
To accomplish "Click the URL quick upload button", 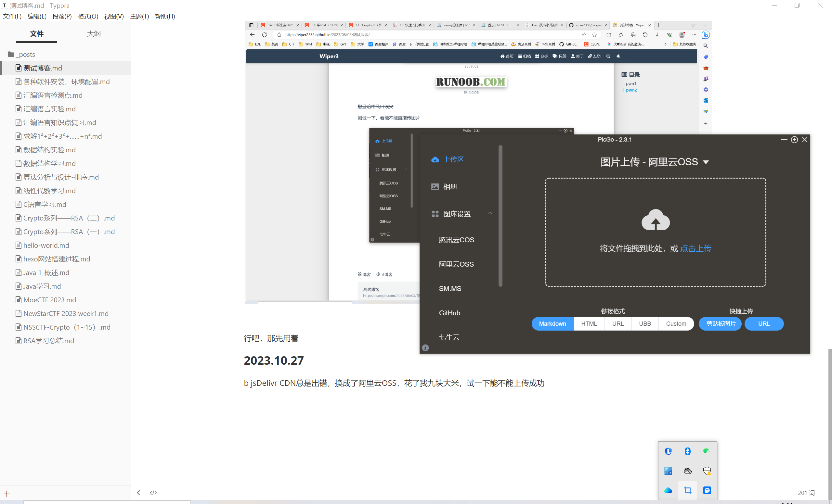I will pos(764,323).
